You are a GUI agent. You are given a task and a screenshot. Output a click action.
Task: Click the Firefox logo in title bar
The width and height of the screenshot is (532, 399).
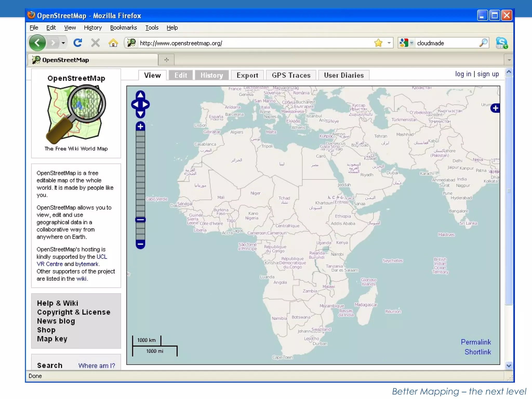[31, 15]
